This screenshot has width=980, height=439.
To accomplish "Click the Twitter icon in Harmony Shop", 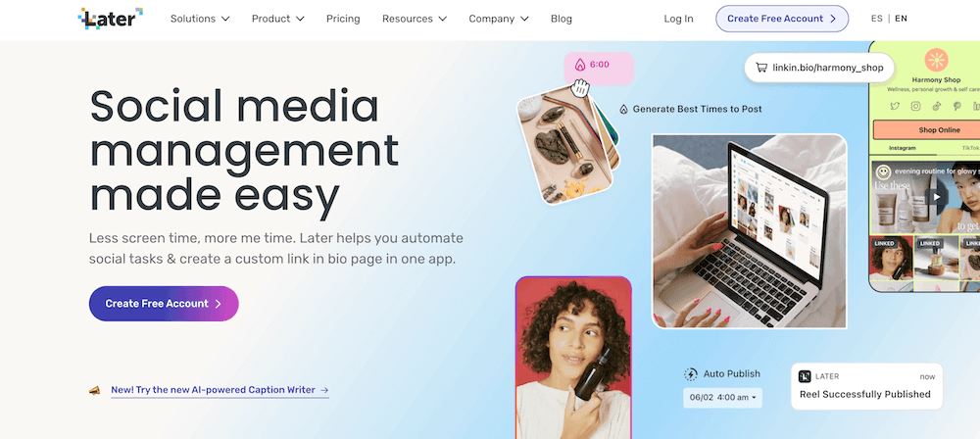I will point(895,106).
